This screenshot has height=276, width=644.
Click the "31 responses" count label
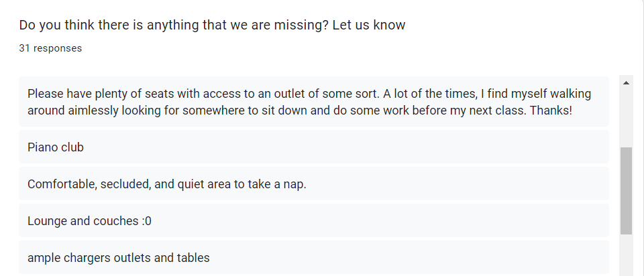[x=50, y=48]
